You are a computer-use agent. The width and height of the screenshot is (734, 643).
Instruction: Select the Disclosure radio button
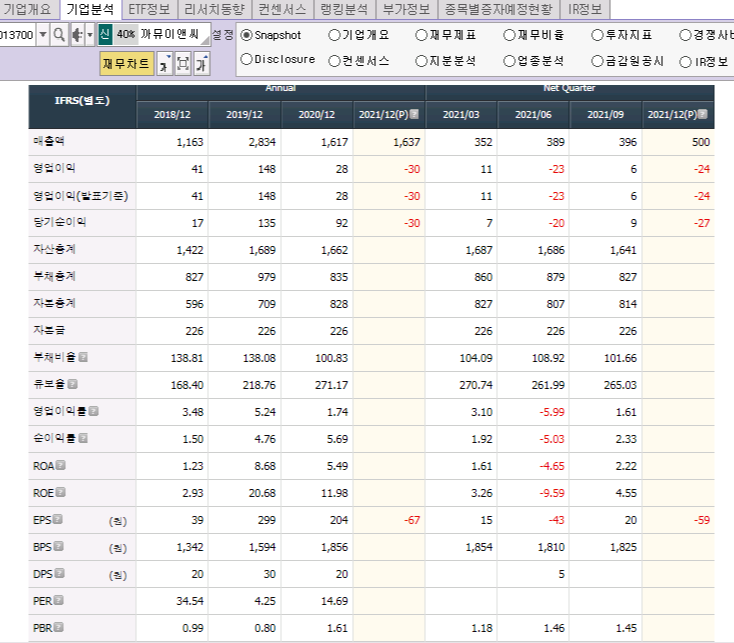pos(246,59)
